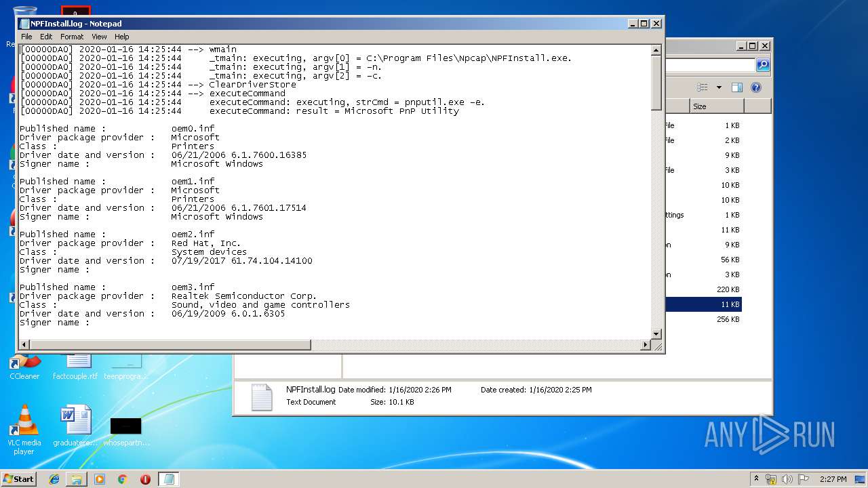
Task: Select the teenprogra... desktop file
Action: [x=126, y=366]
